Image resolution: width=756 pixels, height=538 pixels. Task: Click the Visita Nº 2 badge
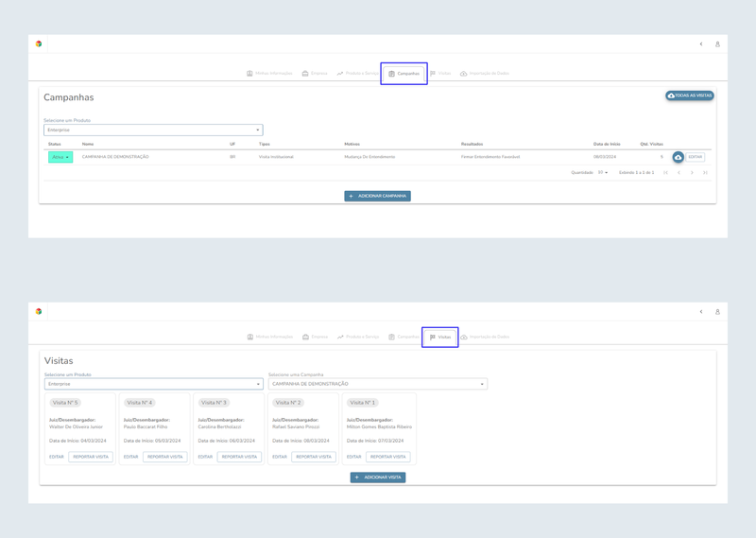(288, 403)
